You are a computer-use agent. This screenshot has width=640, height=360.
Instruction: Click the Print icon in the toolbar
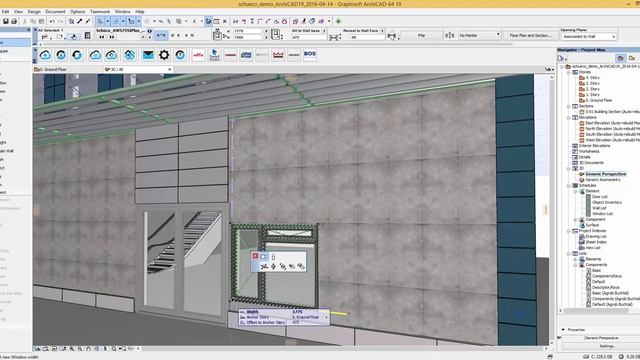point(14,21)
